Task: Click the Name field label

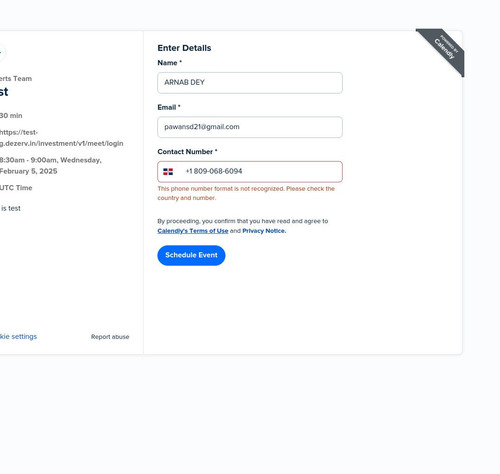Action: [169, 63]
